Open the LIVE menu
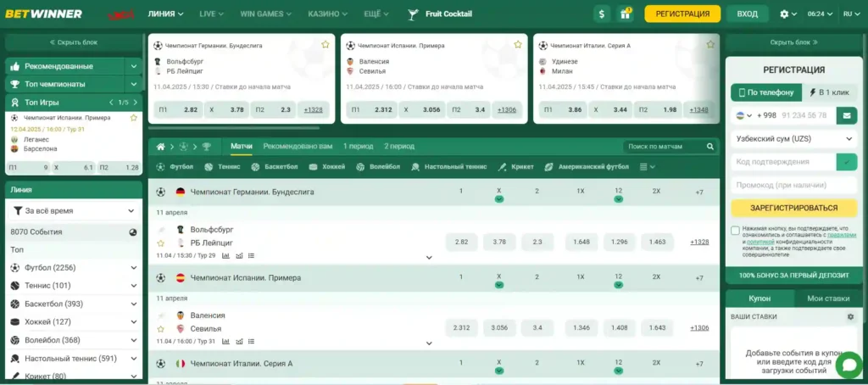Screen dimensions: 868x385 tap(211, 14)
